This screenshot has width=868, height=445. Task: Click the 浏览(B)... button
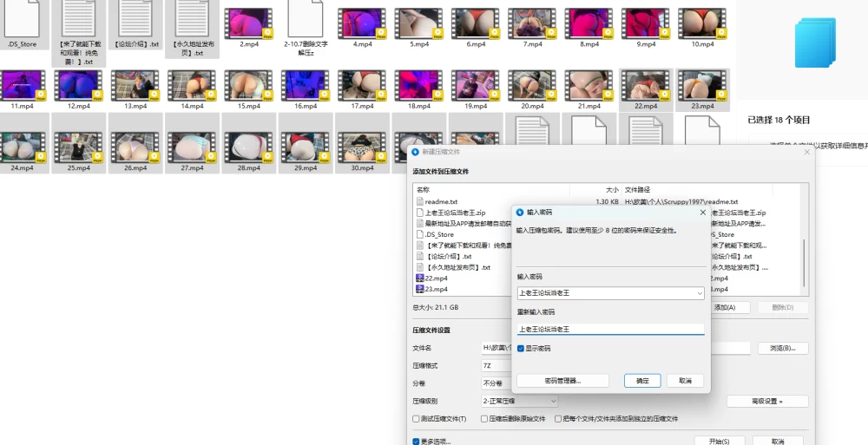coord(783,348)
